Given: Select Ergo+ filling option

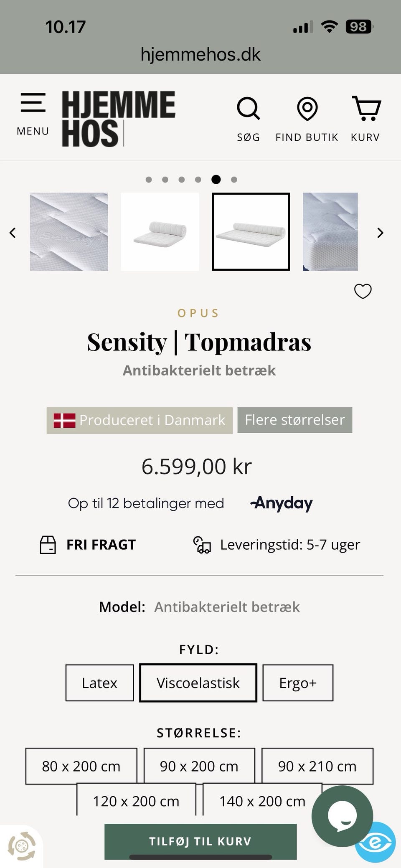Looking at the screenshot, I should [x=298, y=683].
